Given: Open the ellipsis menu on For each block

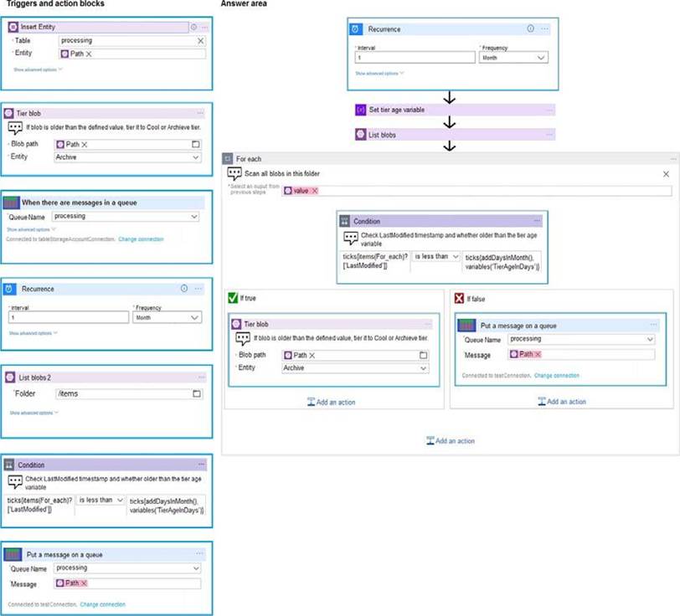Looking at the screenshot, I should tap(672, 158).
